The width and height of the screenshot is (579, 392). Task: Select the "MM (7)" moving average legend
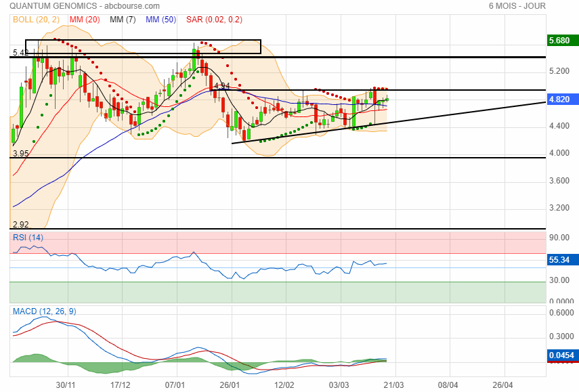(x=123, y=20)
